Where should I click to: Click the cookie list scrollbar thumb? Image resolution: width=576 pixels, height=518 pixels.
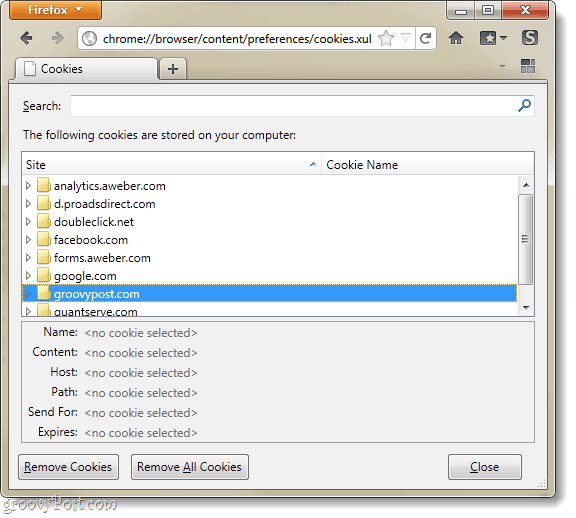(526, 239)
